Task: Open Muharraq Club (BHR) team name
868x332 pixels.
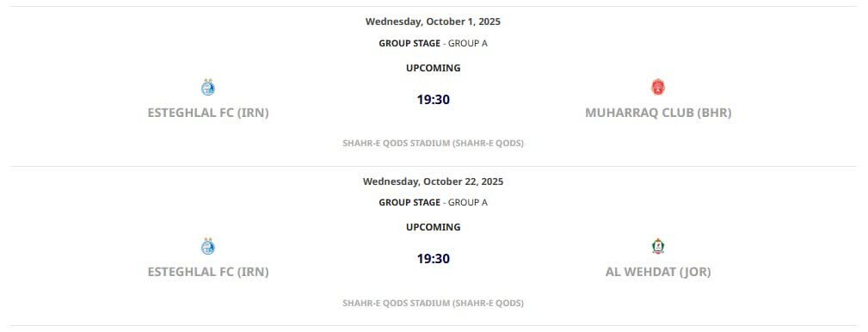Action: tap(658, 113)
